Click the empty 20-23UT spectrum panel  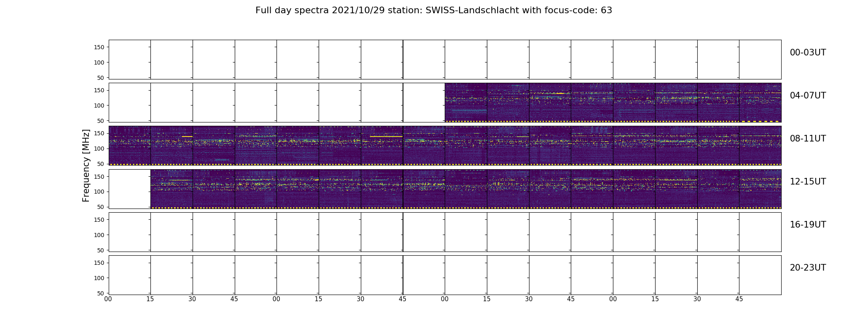445,275
